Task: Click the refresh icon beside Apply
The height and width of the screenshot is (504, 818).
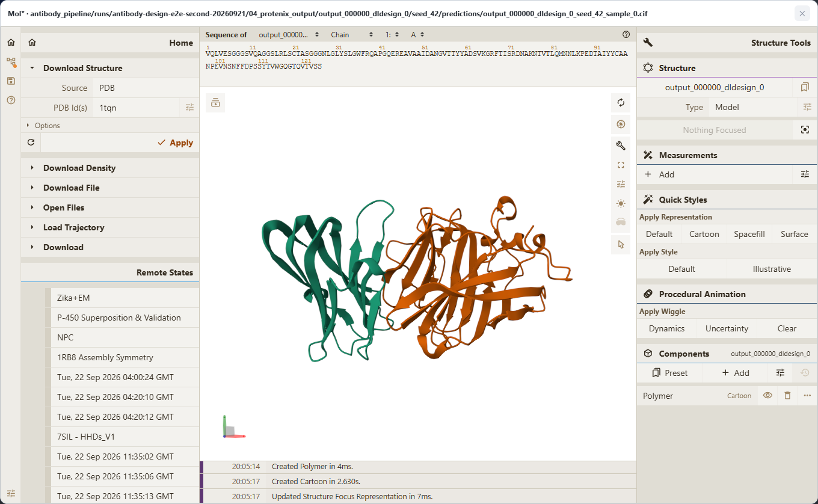Action: pyautogui.click(x=31, y=143)
